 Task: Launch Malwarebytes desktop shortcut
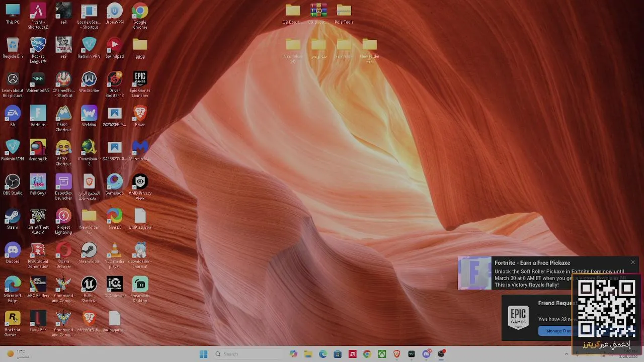[140, 150]
